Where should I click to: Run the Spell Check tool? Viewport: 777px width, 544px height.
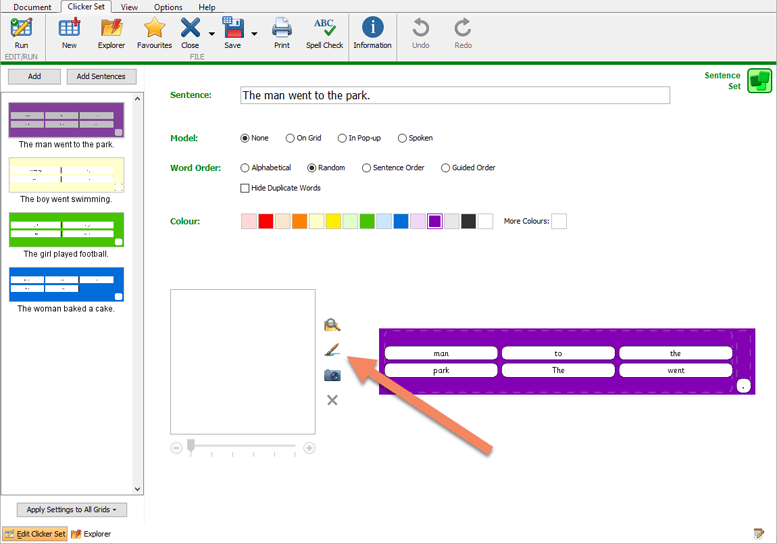tap(324, 31)
